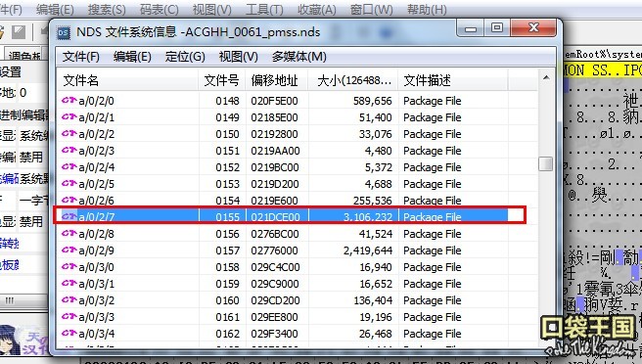
Task: Select file icon for a/0/2/1
Action: (69, 117)
